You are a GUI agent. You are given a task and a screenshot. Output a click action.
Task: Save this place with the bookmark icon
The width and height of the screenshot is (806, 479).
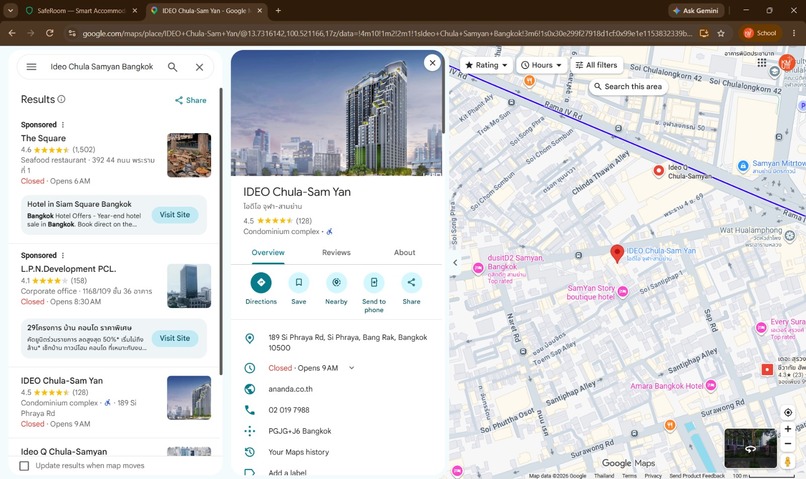coord(299,283)
